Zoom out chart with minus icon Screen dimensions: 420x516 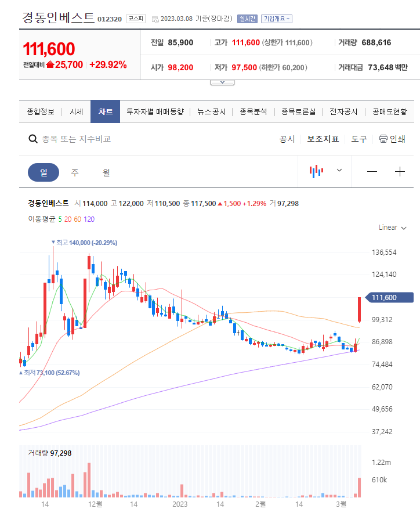[372, 171]
